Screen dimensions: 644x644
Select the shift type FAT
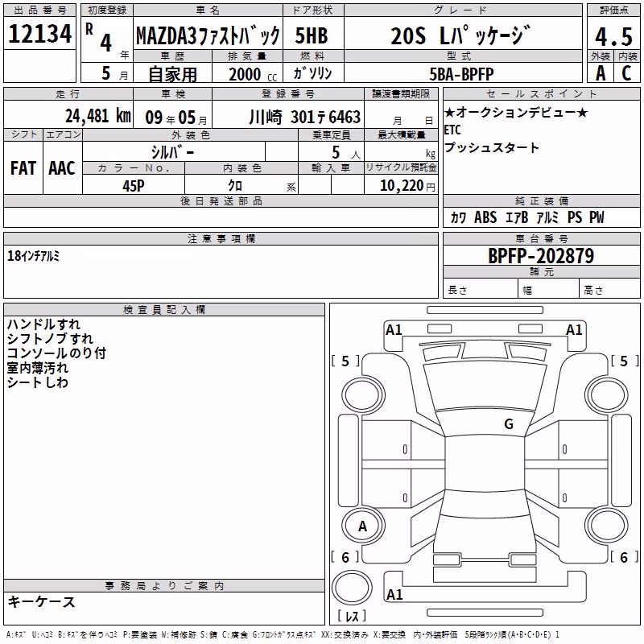[23, 168]
